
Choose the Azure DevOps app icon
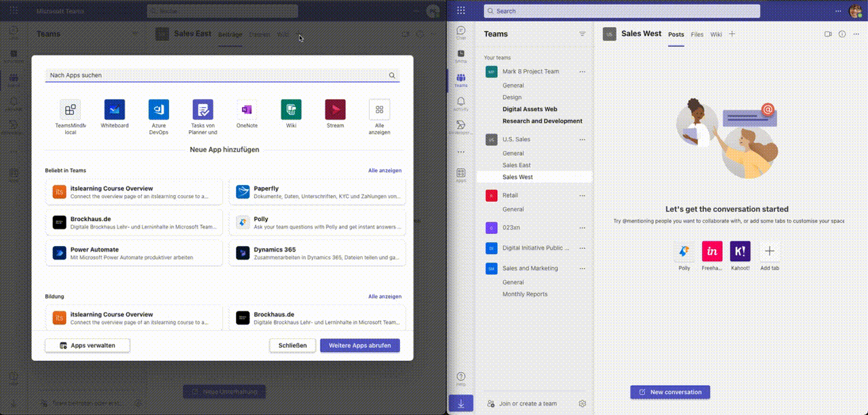click(159, 110)
